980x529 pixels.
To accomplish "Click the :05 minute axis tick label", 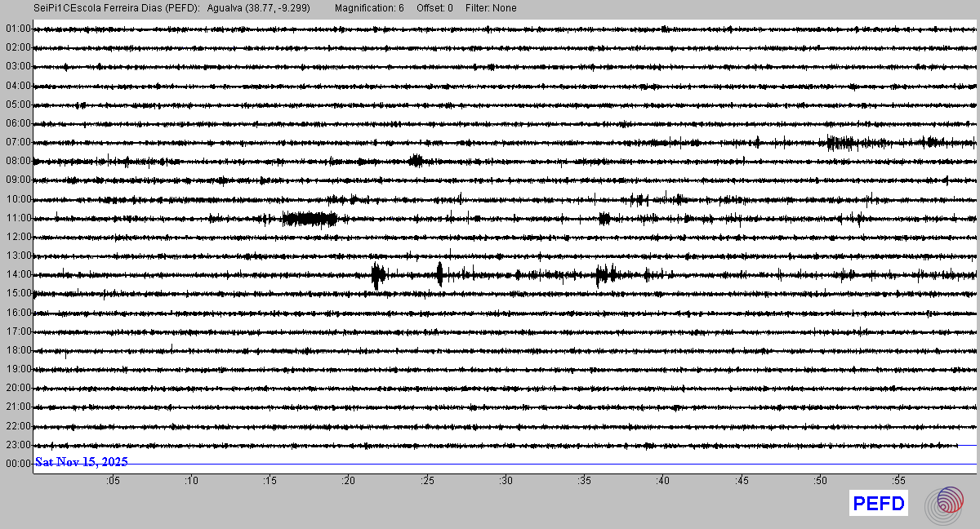I will point(113,481).
